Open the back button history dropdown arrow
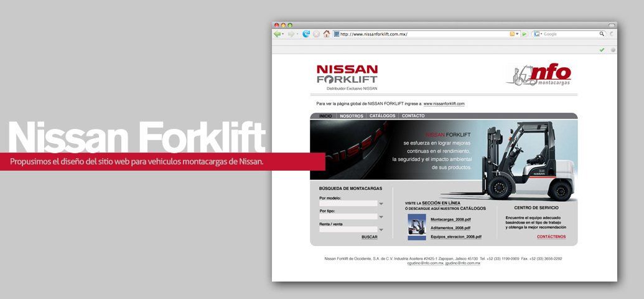The height and width of the screenshot is (299, 644). coord(283,34)
